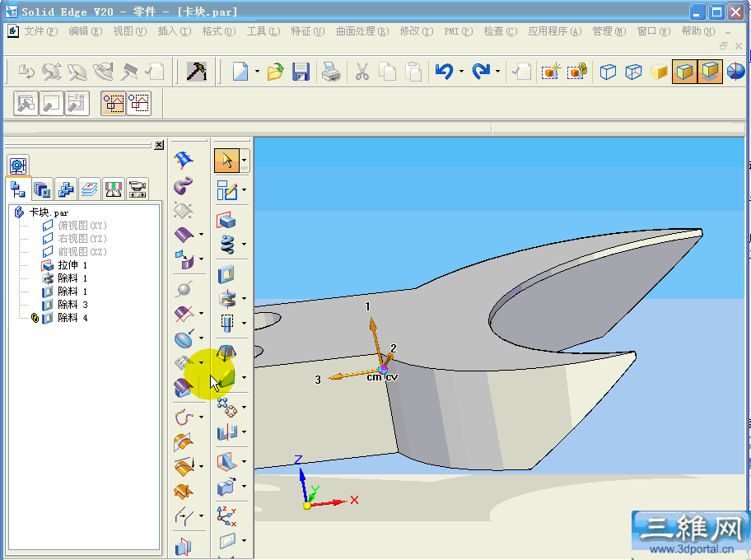This screenshot has height=560, width=751.
Task: Toggle the highlighted selection filter button in second toolbar row
Action: (x=114, y=103)
